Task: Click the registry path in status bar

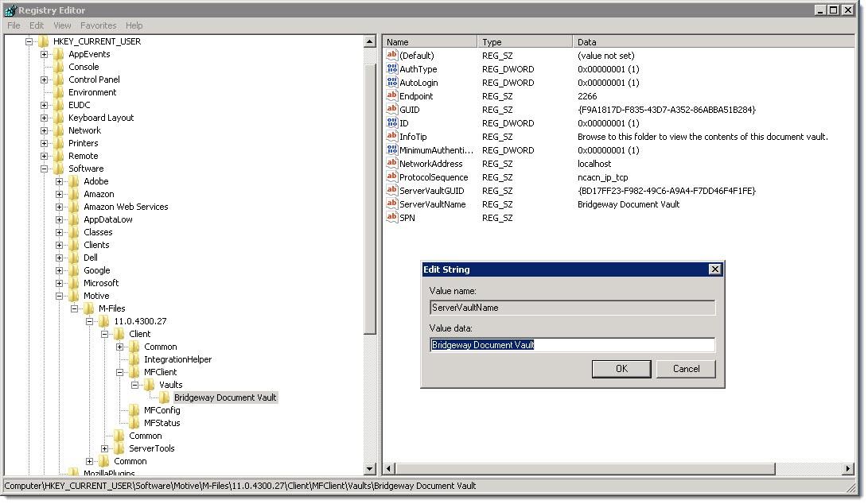Action: point(240,486)
